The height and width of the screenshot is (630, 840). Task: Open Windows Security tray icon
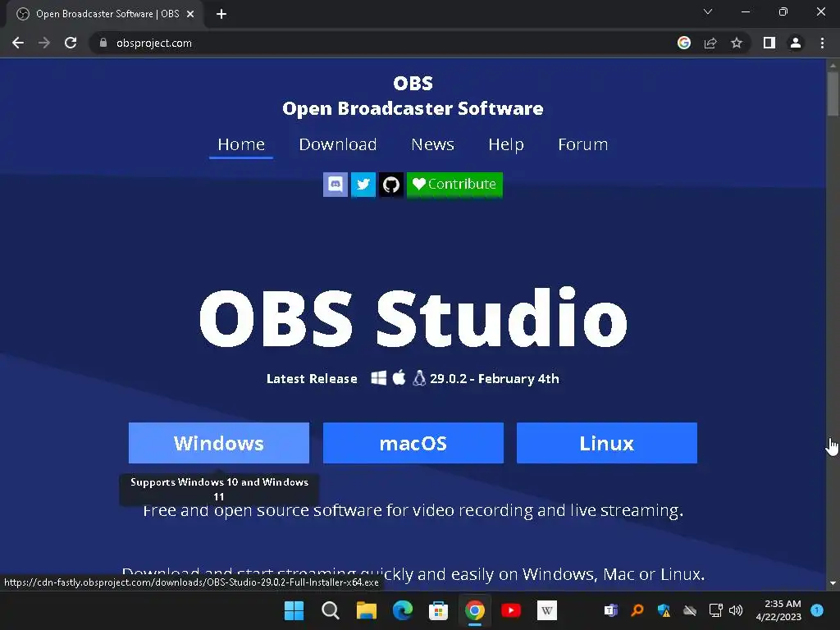point(664,610)
